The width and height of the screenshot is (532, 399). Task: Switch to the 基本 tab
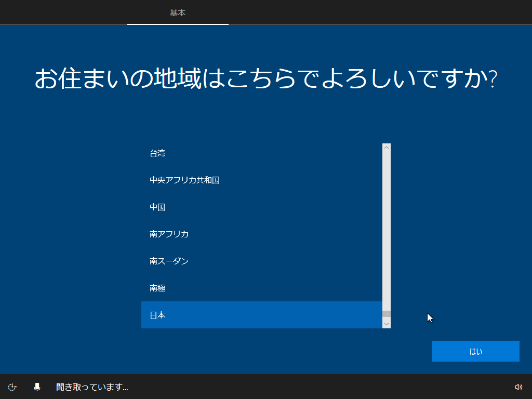coord(178,12)
